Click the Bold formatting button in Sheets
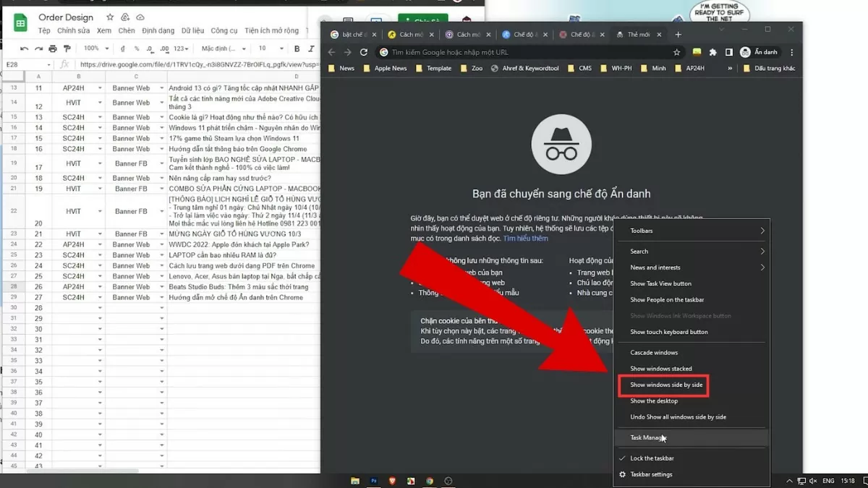Viewport: 868px width, 488px height. click(297, 48)
